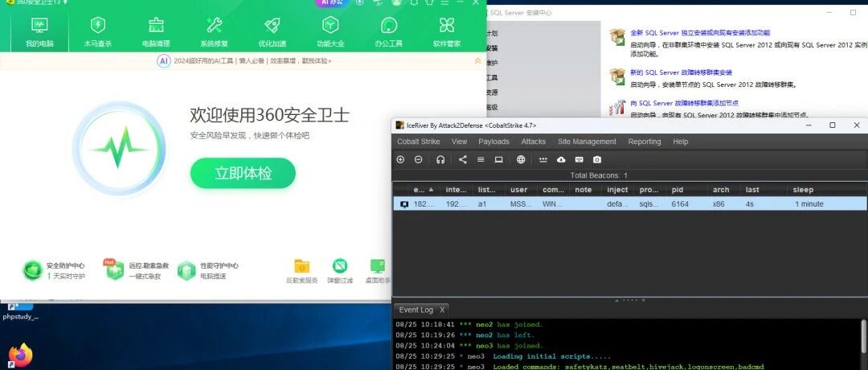This screenshot has height=370, width=868.
Task: Click the disconnect (minus) toolbar icon
Action: pyautogui.click(x=419, y=159)
